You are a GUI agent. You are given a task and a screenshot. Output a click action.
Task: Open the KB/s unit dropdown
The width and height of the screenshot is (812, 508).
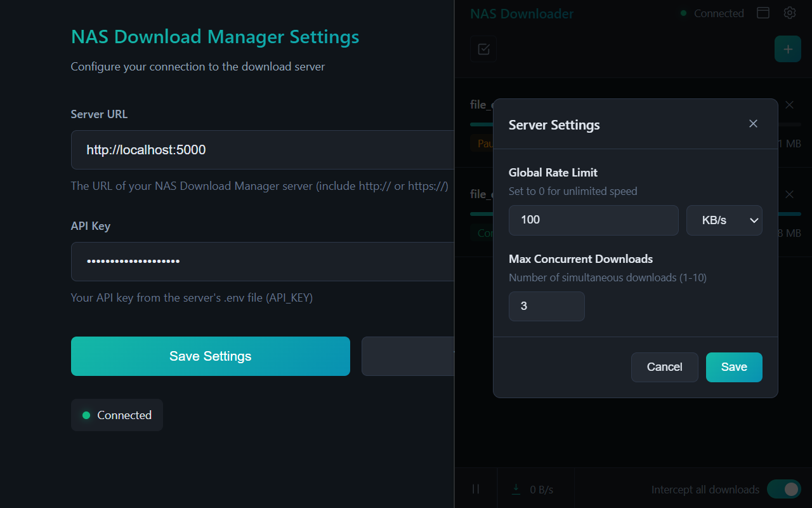click(724, 220)
